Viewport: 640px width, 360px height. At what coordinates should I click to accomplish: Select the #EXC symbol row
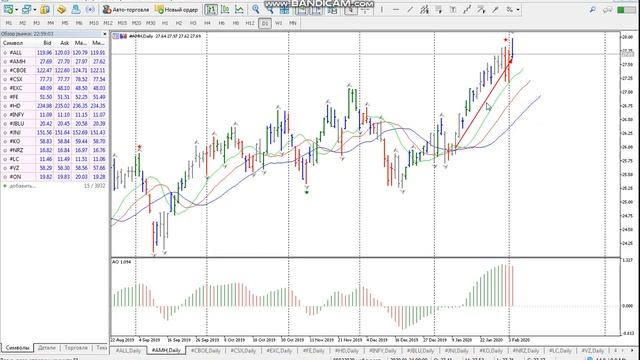(x=54, y=88)
